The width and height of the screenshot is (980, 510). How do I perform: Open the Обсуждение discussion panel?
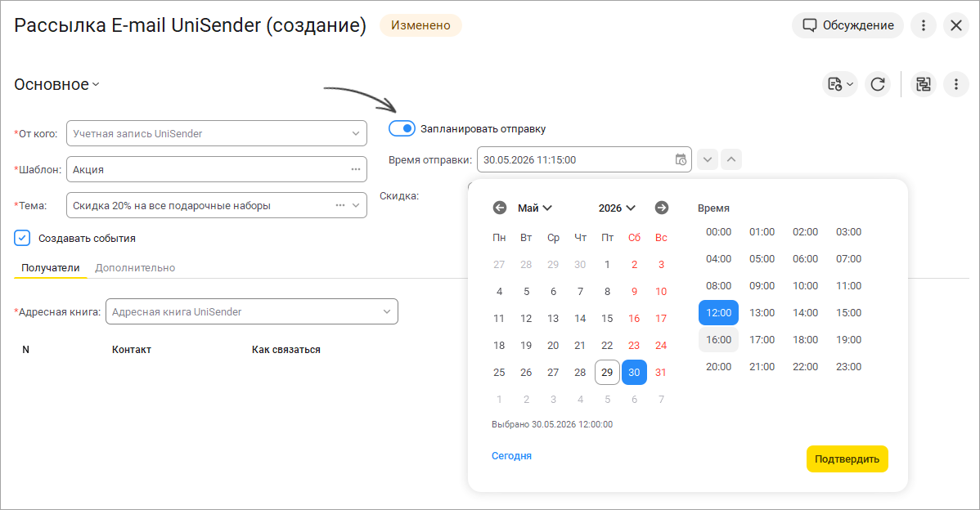point(847,25)
